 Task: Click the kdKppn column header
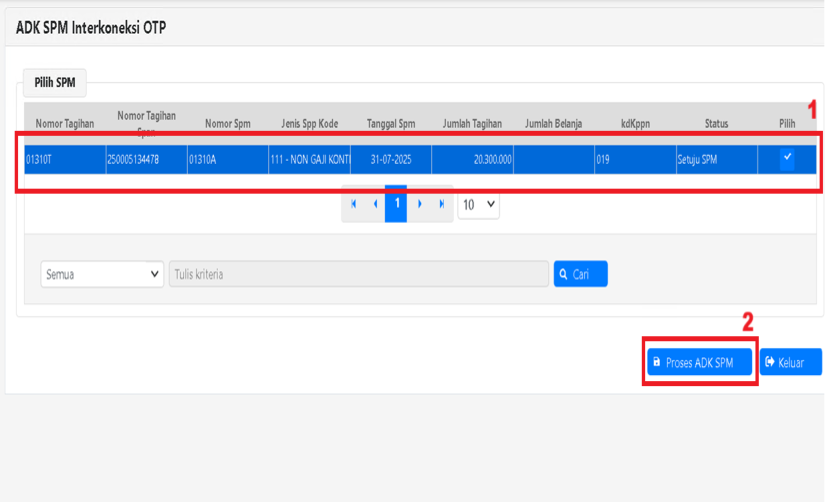tap(635, 124)
